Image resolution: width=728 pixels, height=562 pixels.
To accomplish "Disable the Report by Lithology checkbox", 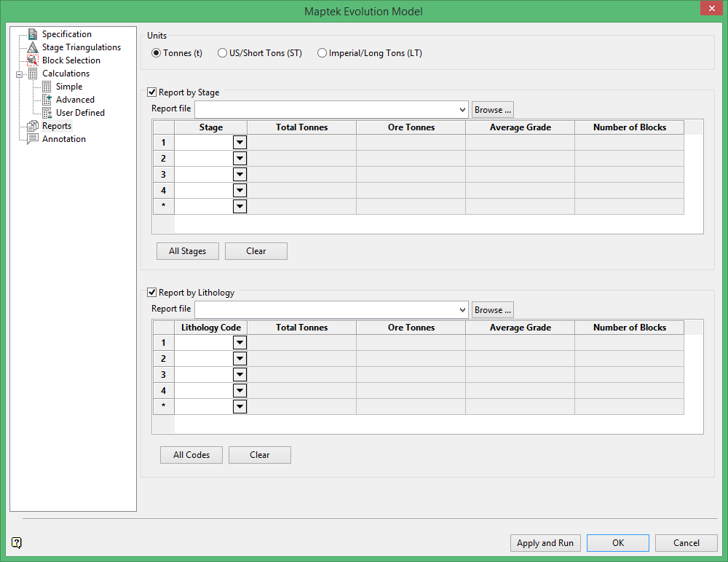I will (x=152, y=293).
